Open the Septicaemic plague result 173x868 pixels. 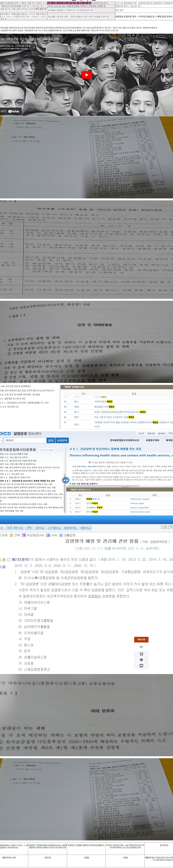point(140,499)
